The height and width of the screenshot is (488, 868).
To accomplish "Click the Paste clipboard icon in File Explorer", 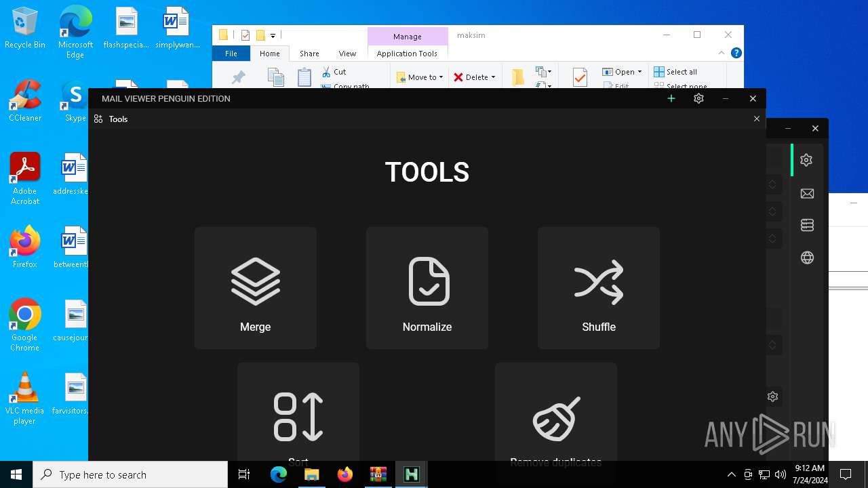I will coord(304,77).
